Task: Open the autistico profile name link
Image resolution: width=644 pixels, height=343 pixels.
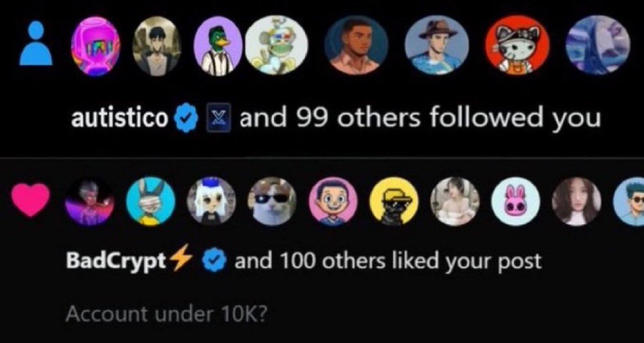Action: (119, 119)
